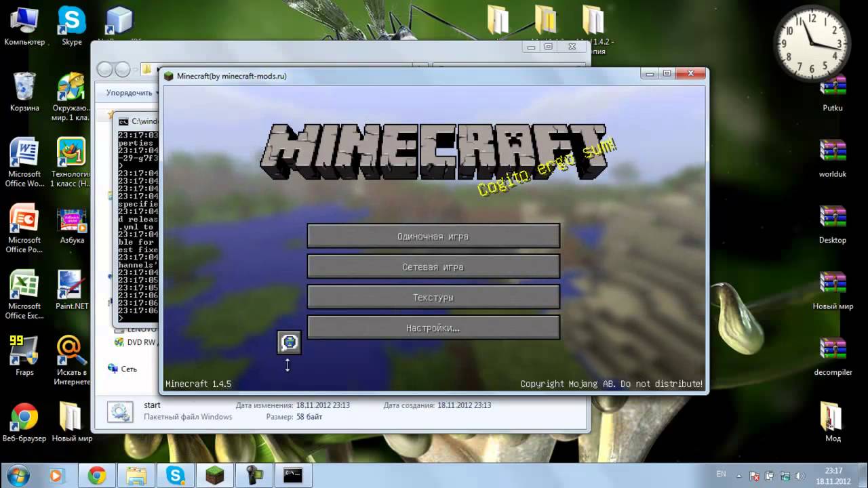
Task: Click the EN language indicator in tray
Action: (x=721, y=474)
